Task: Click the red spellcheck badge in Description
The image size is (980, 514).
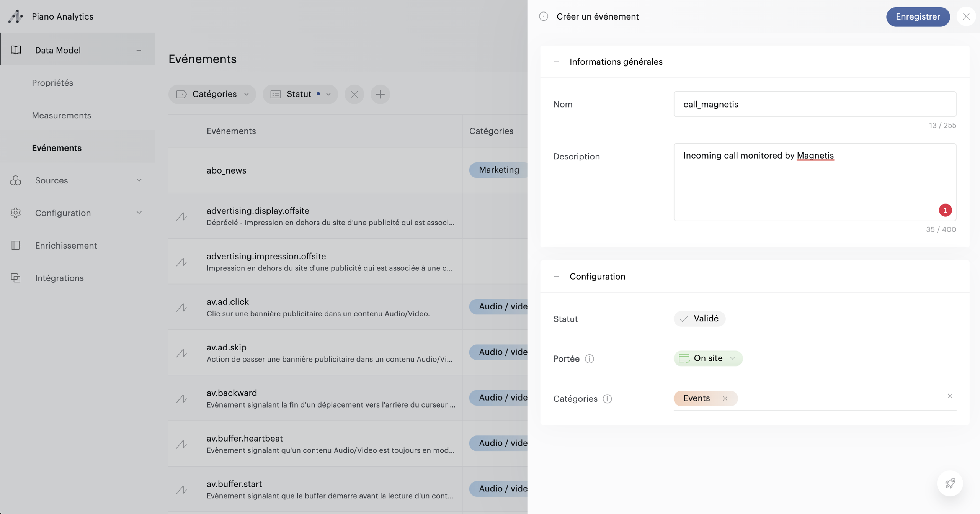Action: click(945, 210)
